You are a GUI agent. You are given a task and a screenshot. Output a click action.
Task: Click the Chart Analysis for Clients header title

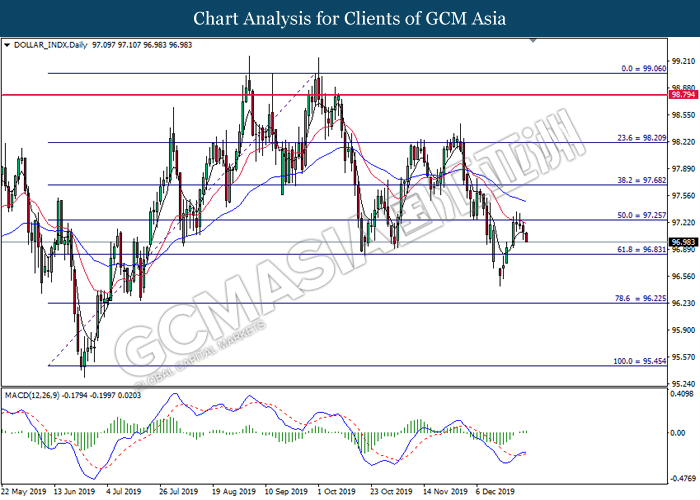click(x=350, y=18)
